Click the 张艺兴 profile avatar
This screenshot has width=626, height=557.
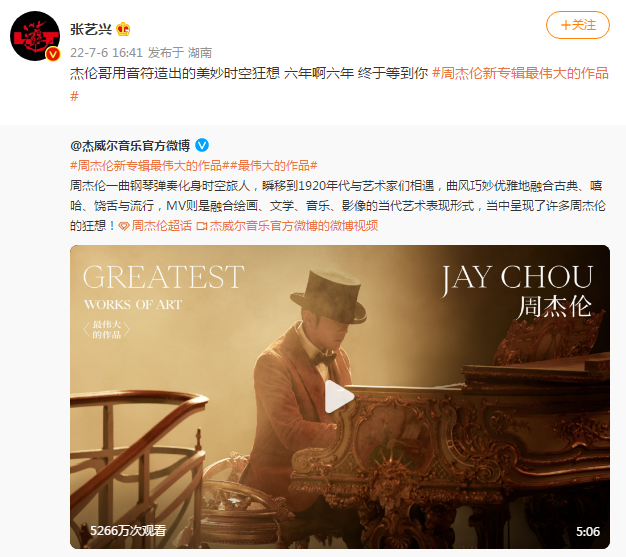click(x=35, y=36)
